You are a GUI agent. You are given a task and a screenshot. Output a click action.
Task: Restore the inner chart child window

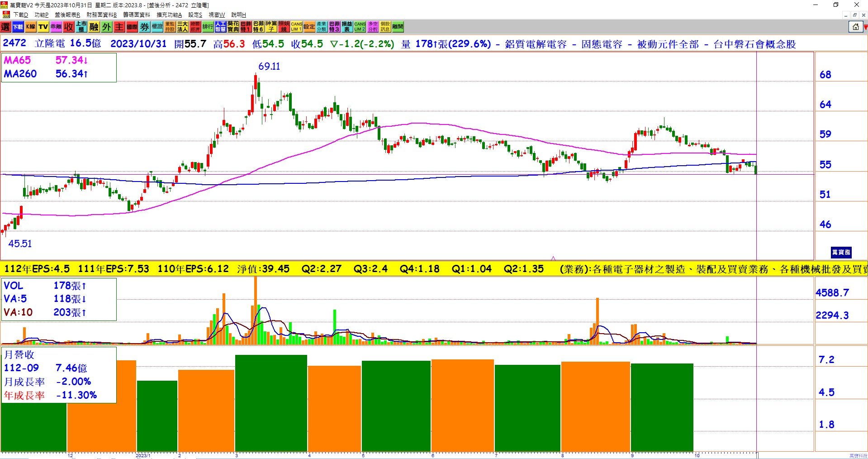point(854,15)
